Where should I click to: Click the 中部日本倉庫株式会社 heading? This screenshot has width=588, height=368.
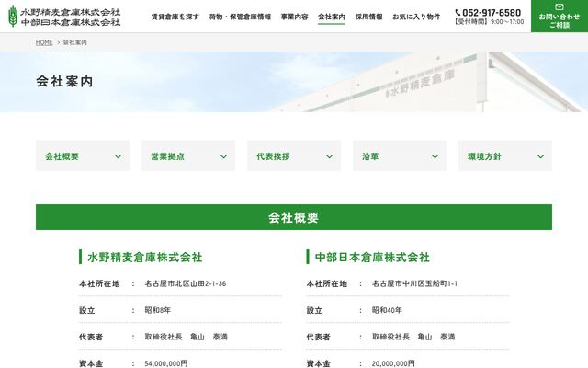(x=372, y=258)
